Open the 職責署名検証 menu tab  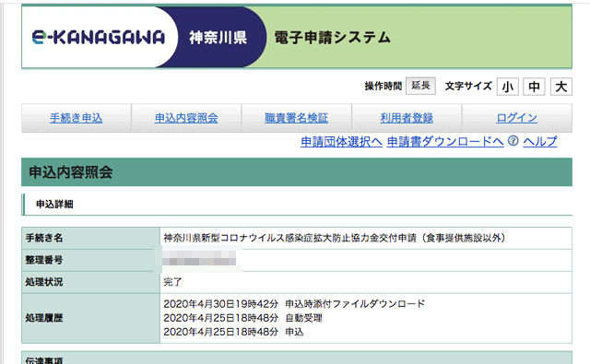pos(296,118)
